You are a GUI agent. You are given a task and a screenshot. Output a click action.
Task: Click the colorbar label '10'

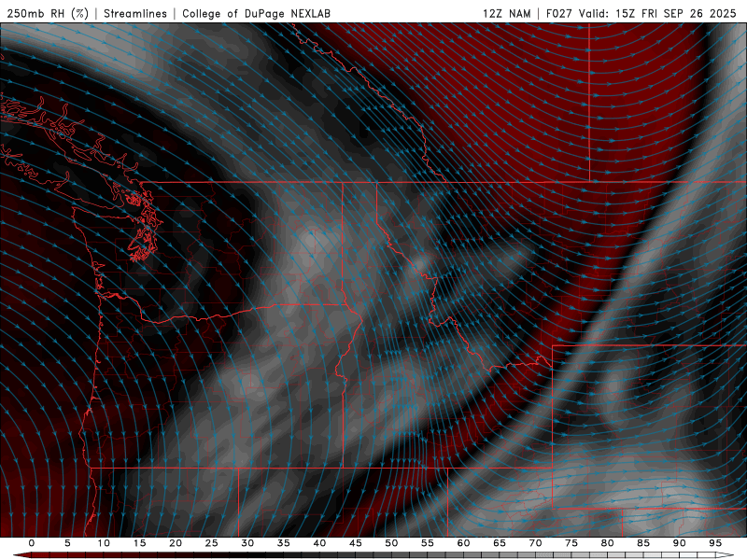104,543
